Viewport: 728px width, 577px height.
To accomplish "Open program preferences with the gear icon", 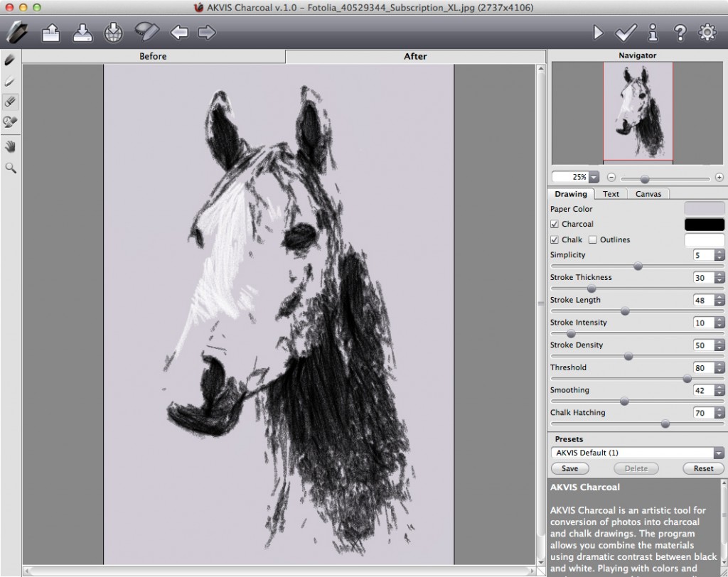I will click(706, 33).
